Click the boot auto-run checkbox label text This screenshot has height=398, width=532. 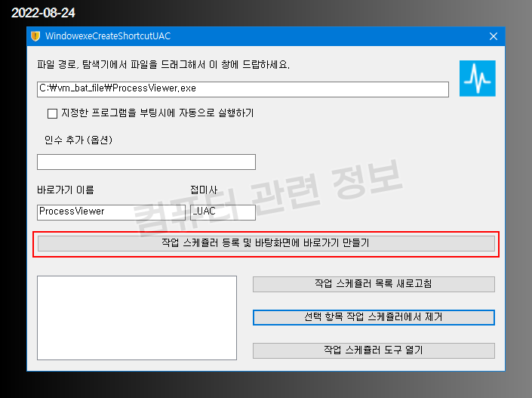click(158, 113)
